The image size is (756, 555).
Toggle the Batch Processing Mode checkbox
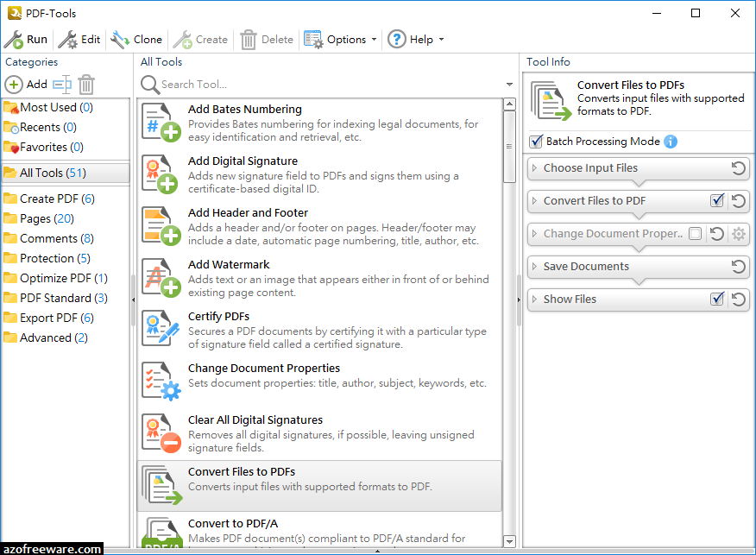click(x=536, y=142)
